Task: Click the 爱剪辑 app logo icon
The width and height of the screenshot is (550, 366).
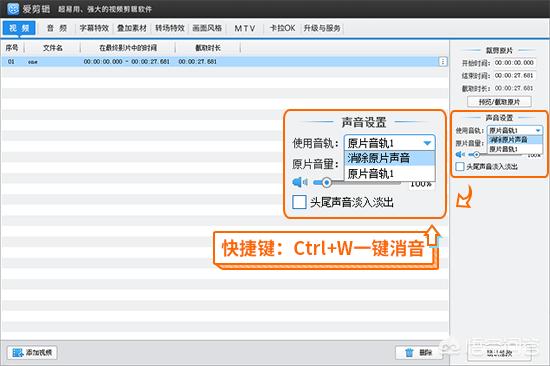Action: click(13, 8)
